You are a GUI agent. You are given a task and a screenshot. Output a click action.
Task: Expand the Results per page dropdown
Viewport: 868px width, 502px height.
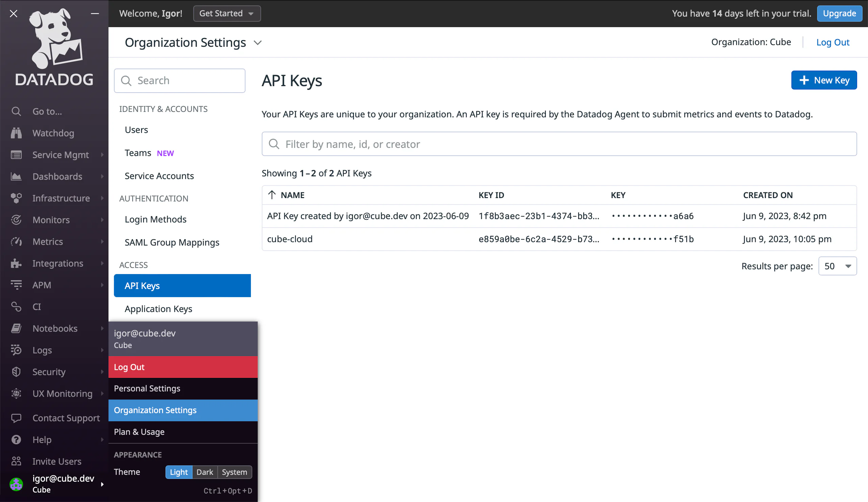[837, 266]
